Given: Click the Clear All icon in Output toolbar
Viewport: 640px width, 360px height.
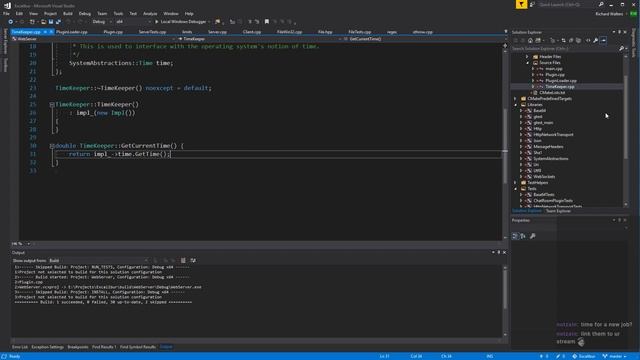Looking at the screenshot, I should 183,260.
